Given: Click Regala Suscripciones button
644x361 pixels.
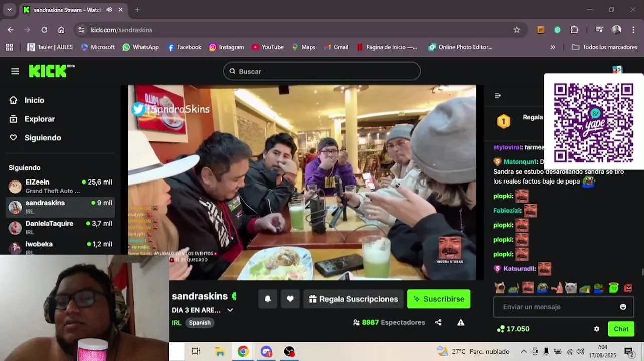Looking at the screenshot, I should coord(353,299).
